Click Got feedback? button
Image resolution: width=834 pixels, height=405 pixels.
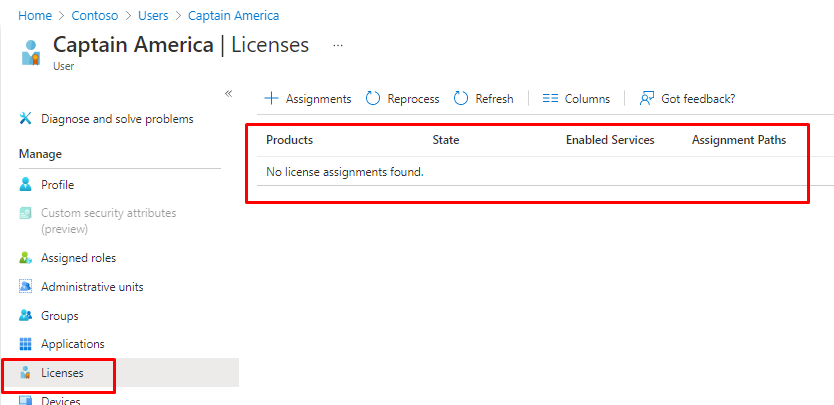pyautogui.click(x=688, y=99)
